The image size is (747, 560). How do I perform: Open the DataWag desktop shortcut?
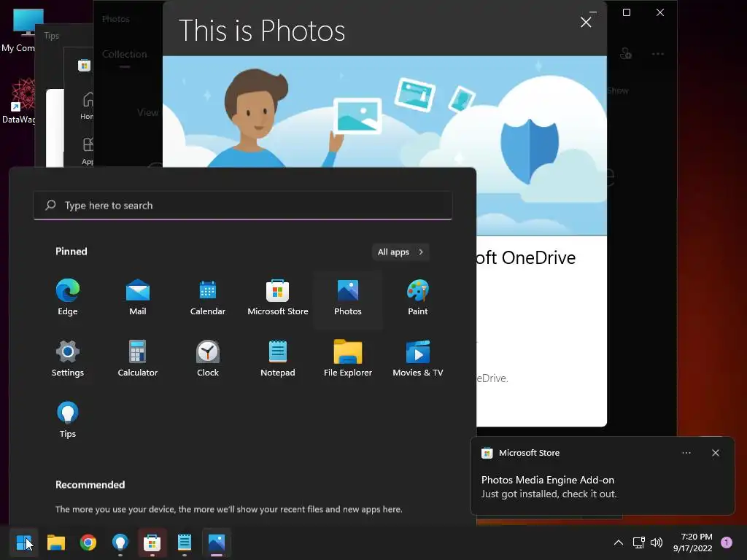click(19, 101)
